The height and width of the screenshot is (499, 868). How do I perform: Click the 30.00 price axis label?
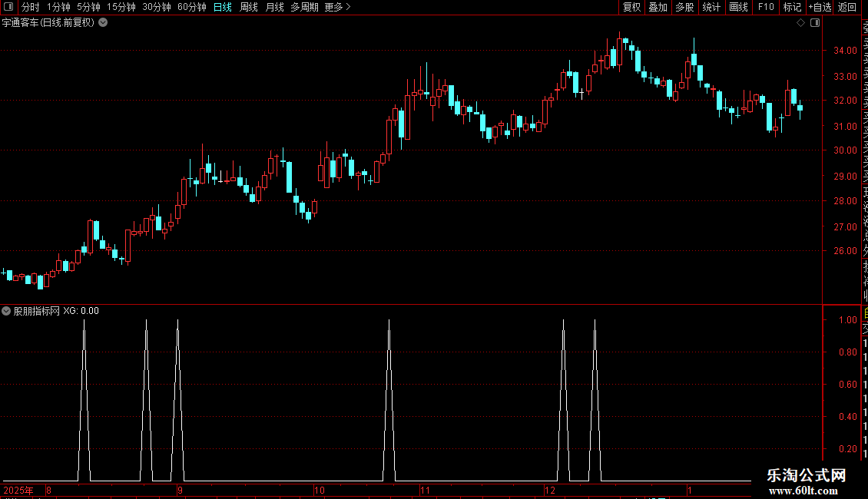tap(845, 150)
